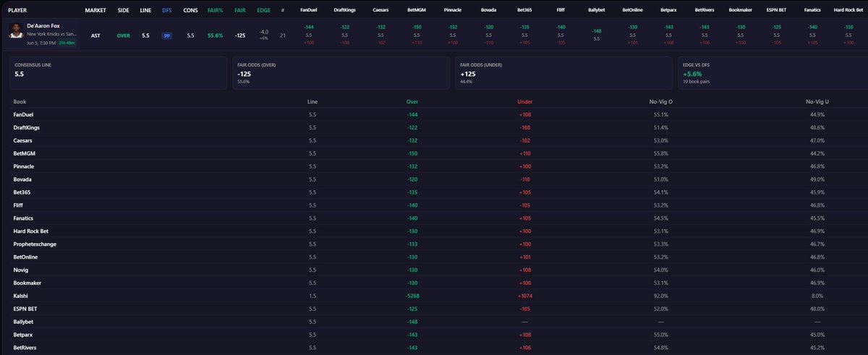Click the +5.6% edge value
Viewport: 868px width, 355px height.
[x=693, y=74]
